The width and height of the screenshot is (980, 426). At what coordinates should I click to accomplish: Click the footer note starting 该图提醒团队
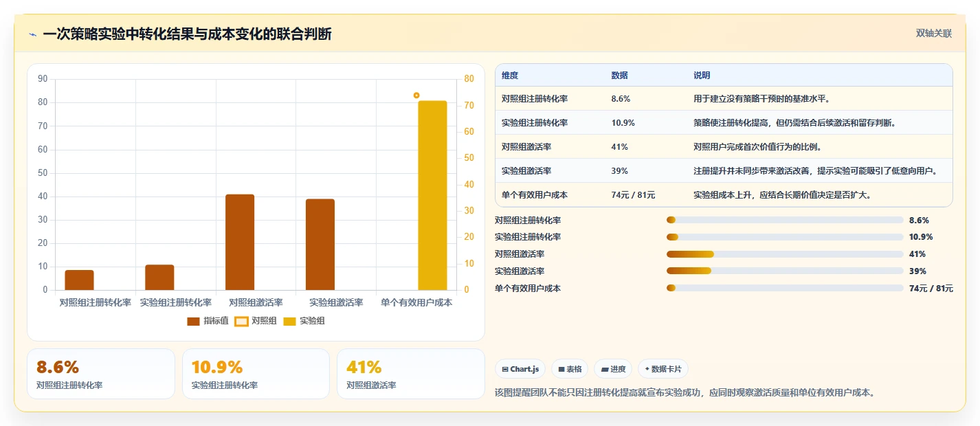684,393
